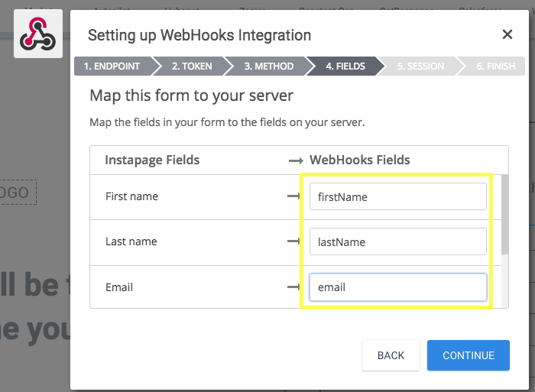Click the firstName WebHooks field input
The image size is (535, 392).
click(x=398, y=196)
